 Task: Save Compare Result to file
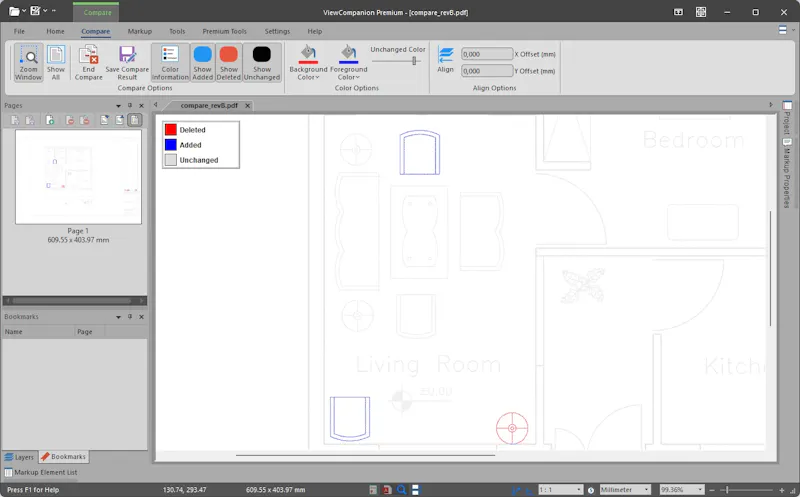pos(127,62)
